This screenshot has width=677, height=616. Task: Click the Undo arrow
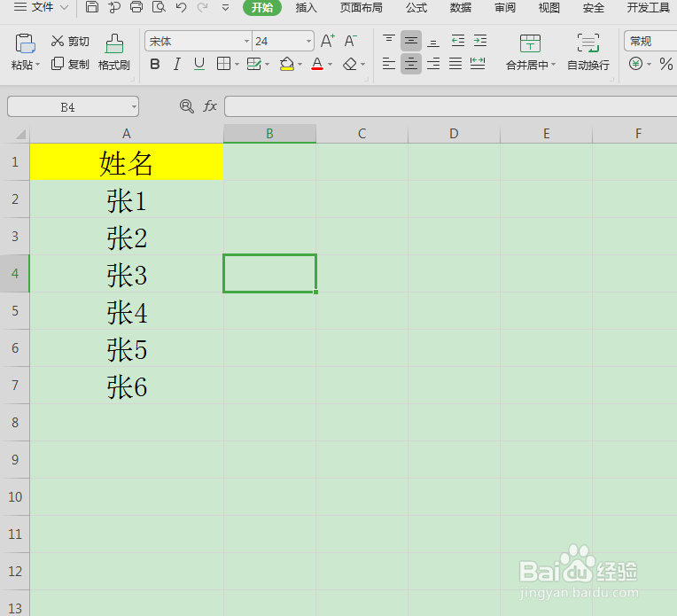tap(182, 7)
